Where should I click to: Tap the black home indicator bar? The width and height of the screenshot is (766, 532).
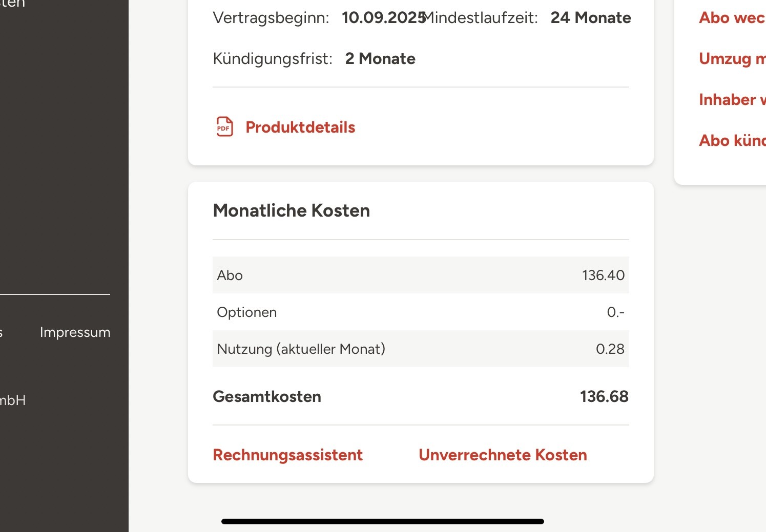click(x=382, y=521)
